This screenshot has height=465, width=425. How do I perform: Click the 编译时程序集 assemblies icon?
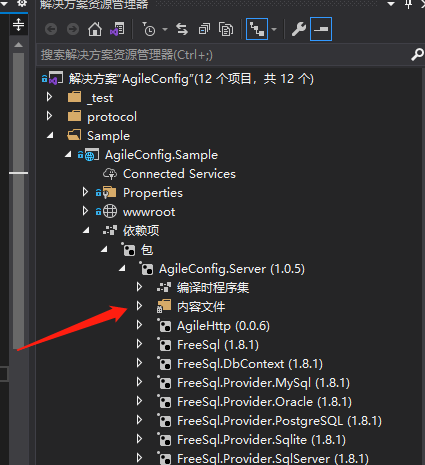[164, 288]
